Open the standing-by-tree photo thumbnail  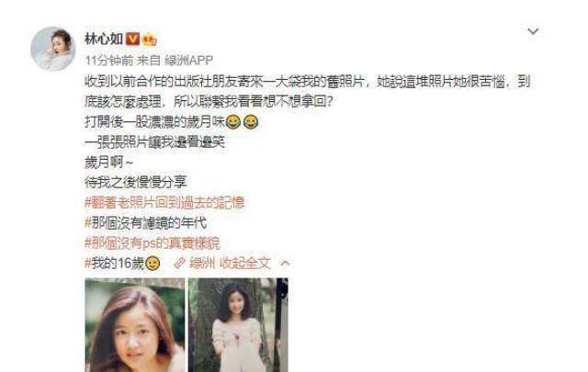[238, 325]
